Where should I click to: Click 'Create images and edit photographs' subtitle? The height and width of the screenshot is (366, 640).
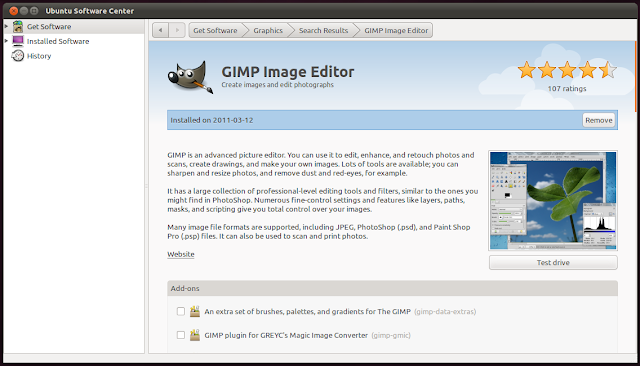[x=278, y=84]
